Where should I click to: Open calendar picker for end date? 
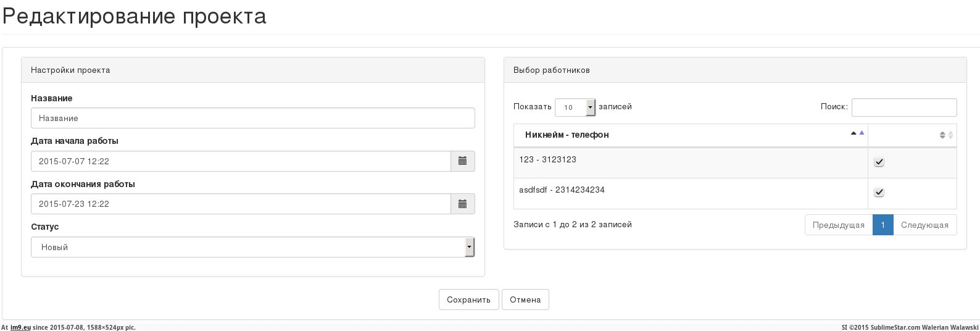point(462,204)
